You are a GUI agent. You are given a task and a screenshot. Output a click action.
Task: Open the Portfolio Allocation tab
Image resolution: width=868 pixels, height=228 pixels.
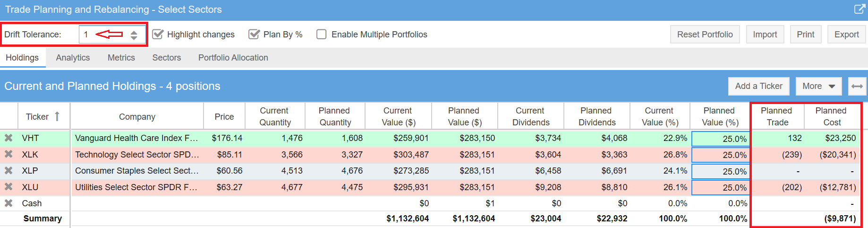coord(233,58)
